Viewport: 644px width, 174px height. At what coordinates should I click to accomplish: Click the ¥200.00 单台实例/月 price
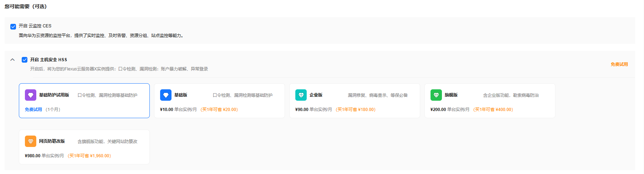tap(450, 110)
